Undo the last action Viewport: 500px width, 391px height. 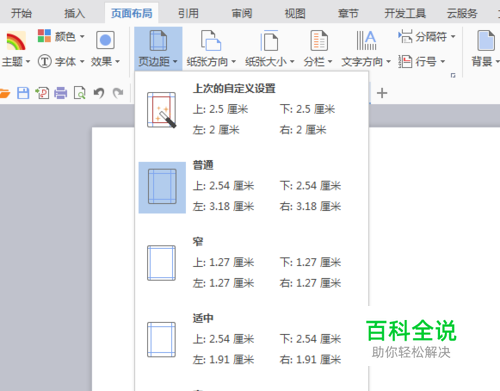(99, 93)
